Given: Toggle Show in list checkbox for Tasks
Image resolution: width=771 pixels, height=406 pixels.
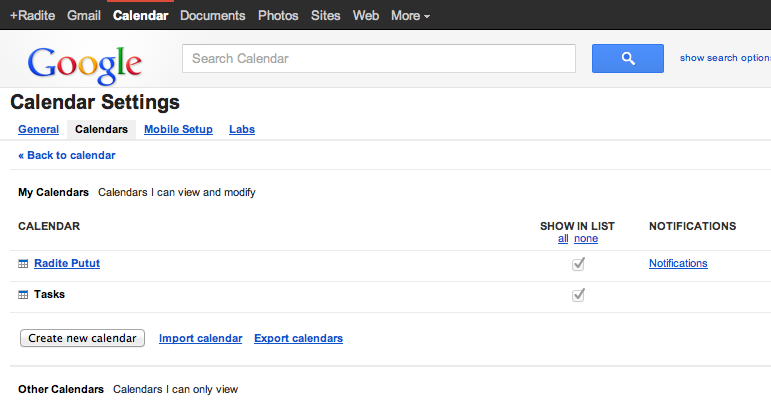Looking at the screenshot, I should coord(578,295).
